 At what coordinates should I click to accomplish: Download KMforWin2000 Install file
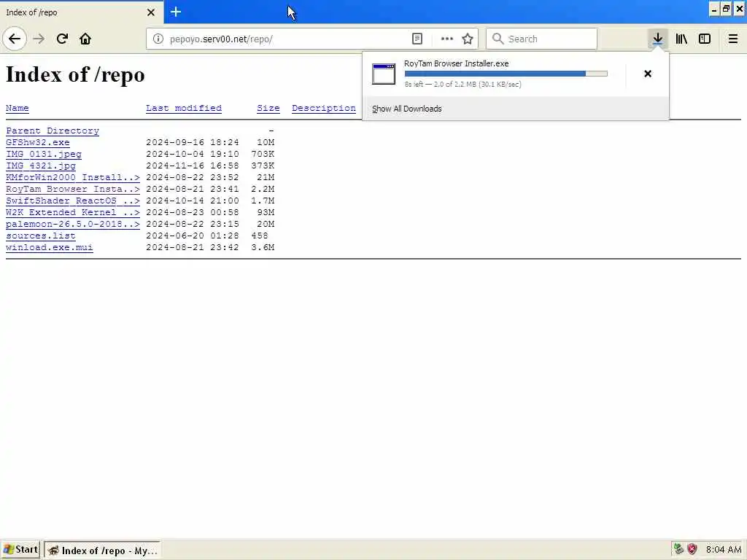[73, 177]
